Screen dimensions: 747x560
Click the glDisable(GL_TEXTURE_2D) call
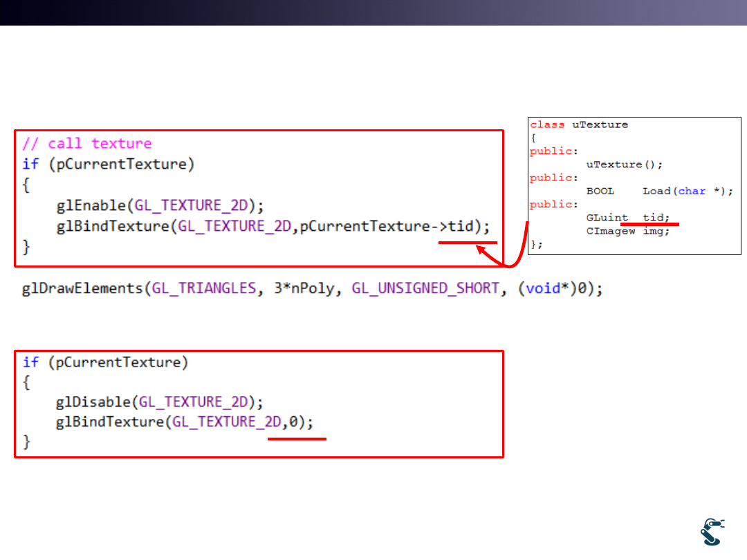point(160,402)
